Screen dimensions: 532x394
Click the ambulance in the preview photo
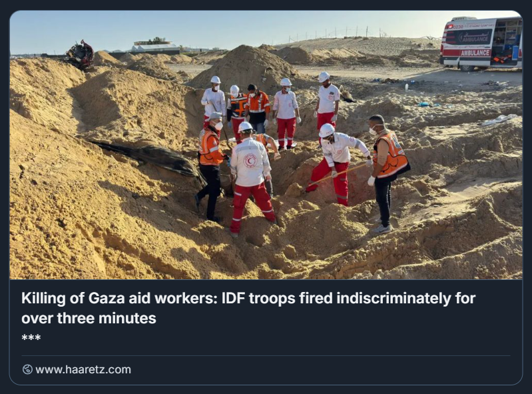pos(481,43)
